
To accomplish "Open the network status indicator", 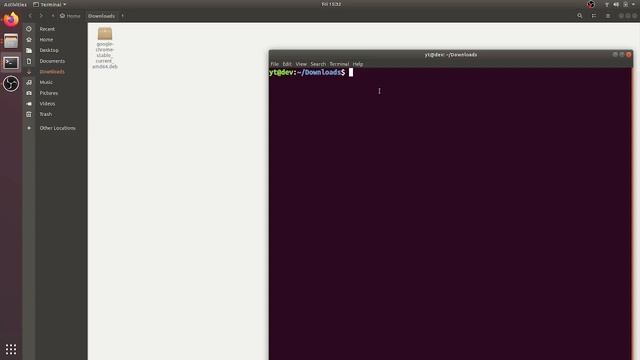I will click(x=607, y=4).
